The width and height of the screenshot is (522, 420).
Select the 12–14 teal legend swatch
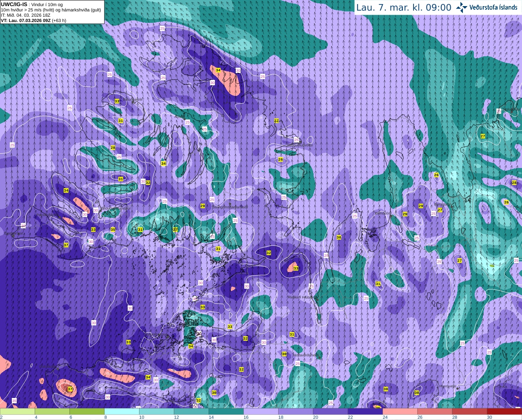[x=191, y=411]
